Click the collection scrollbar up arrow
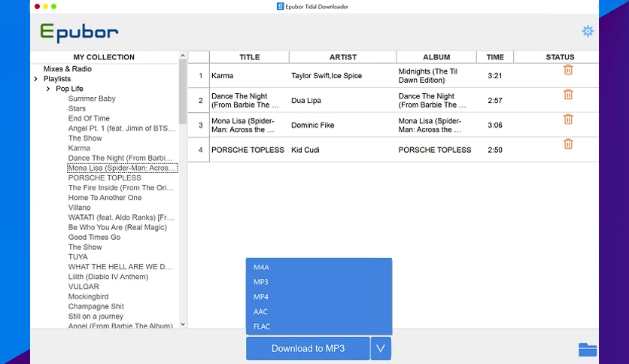Viewport: 629px width, 364px height. coord(183,56)
